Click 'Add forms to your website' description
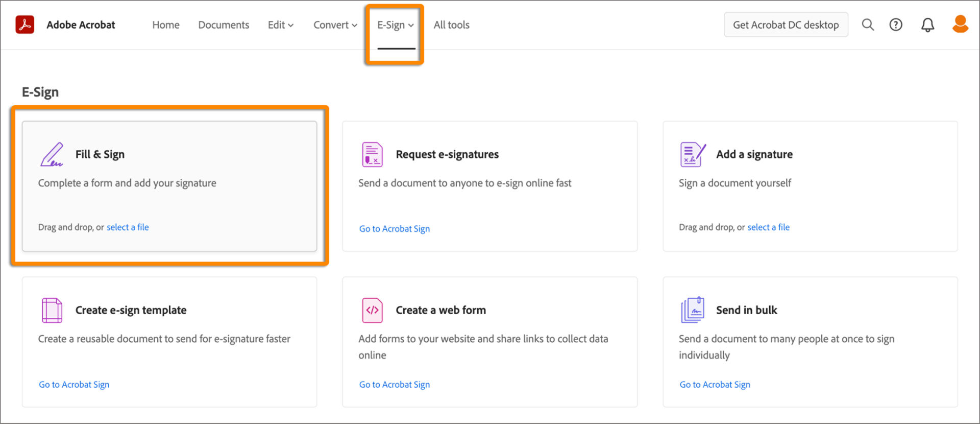The image size is (980, 424). point(483,347)
